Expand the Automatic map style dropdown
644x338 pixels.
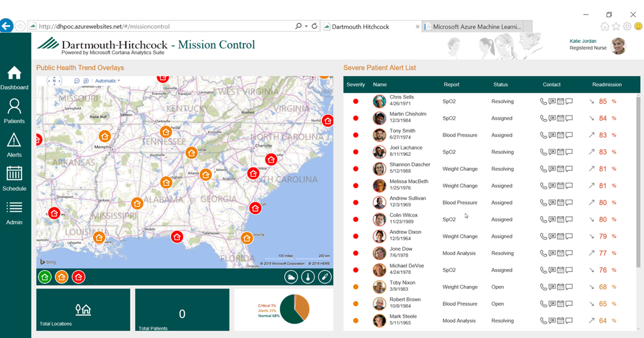pos(108,81)
